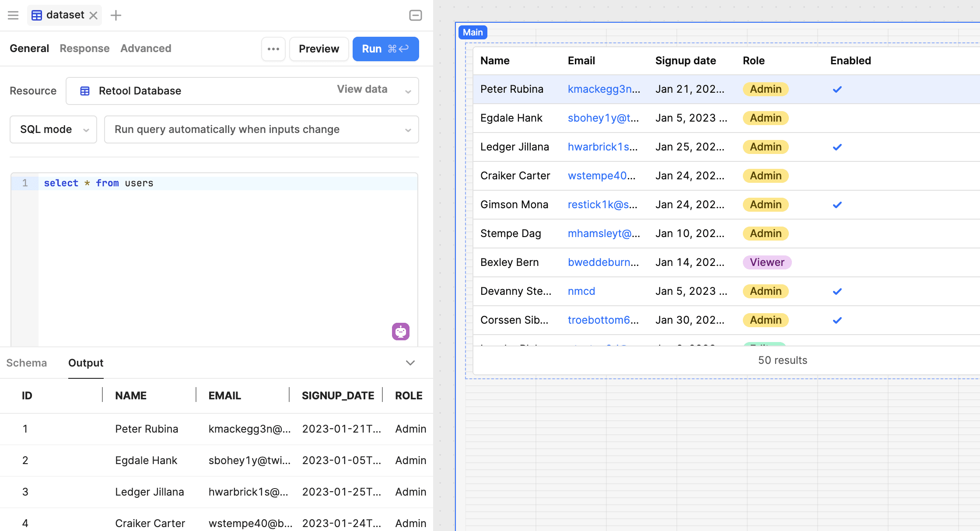Expand the run query trigger dropdown
This screenshot has height=531, width=980.
pos(261,129)
